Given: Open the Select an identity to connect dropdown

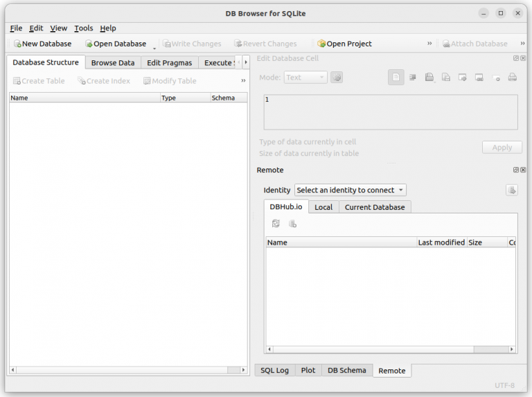Looking at the screenshot, I should (350, 190).
